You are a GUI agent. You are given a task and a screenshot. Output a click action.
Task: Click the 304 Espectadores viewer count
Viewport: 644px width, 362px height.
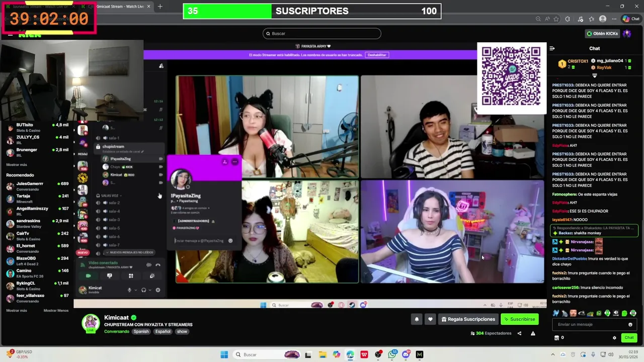pos(491,333)
